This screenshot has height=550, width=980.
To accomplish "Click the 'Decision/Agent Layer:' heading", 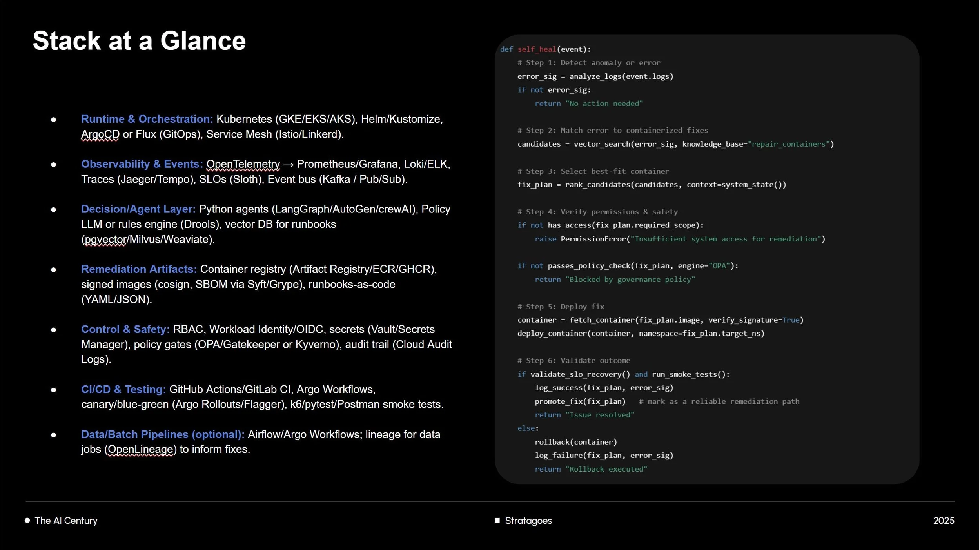I will pyautogui.click(x=138, y=209).
